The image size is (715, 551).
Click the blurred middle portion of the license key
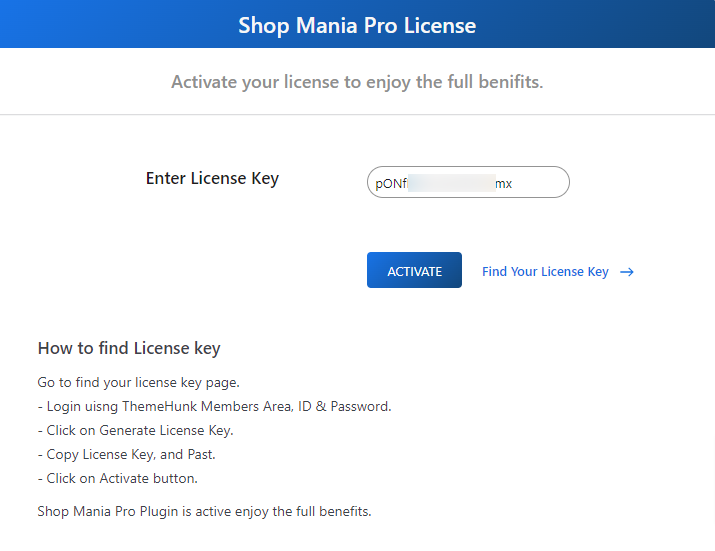click(451, 183)
